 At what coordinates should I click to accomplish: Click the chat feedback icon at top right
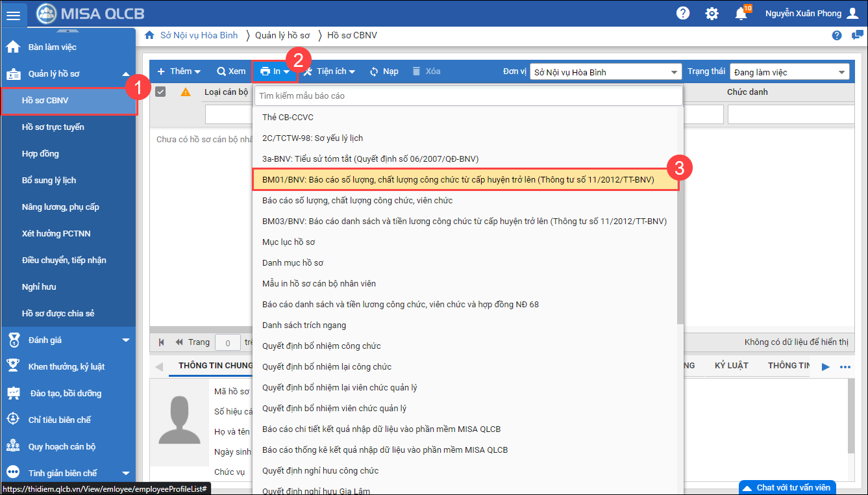tap(857, 35)
